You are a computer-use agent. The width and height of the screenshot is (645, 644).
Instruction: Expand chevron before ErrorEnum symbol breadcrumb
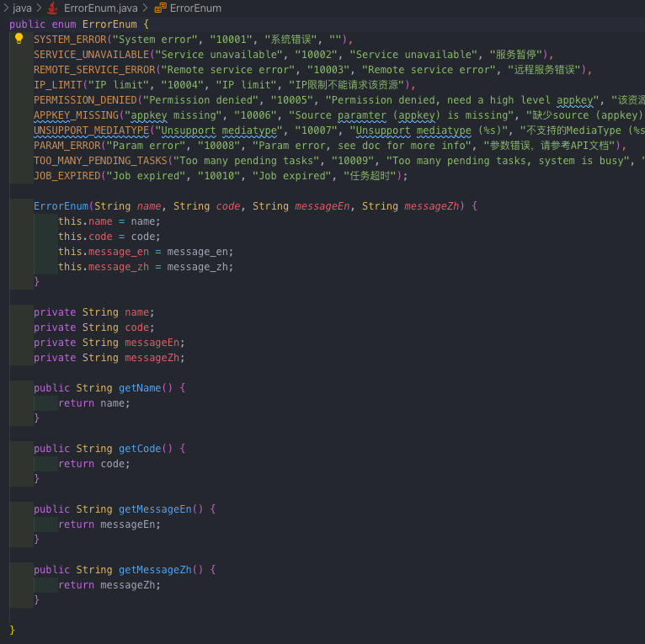145,8
